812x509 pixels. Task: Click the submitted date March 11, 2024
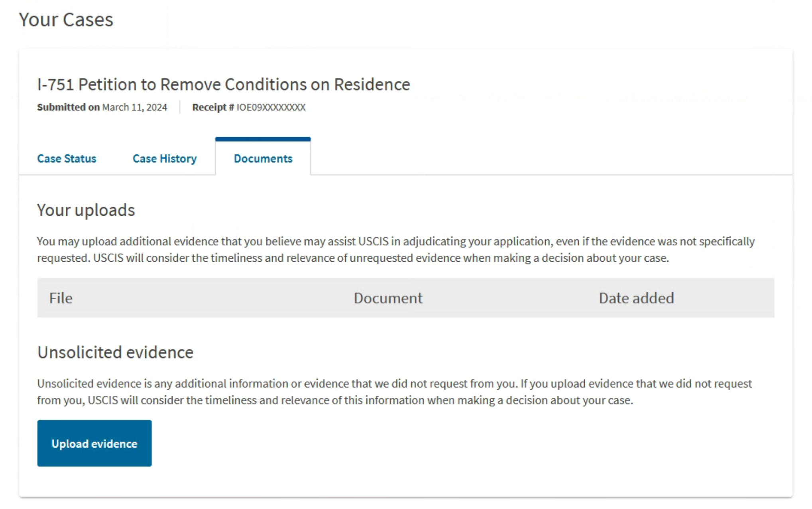135,107
